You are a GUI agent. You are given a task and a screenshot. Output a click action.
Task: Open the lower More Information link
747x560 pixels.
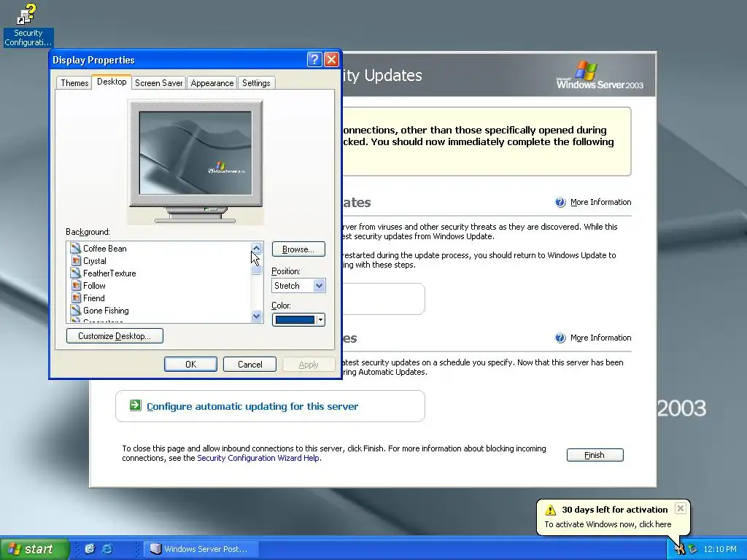click(600, 338)
